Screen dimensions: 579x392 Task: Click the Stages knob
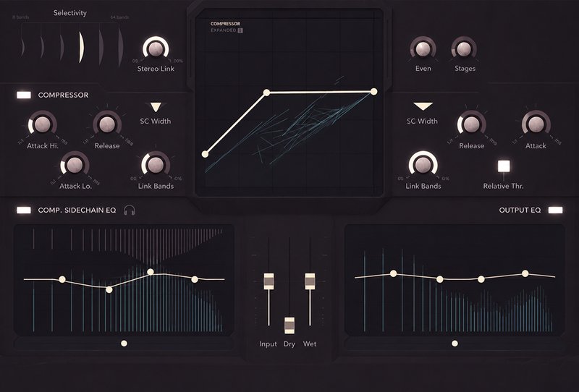[464, 48]
